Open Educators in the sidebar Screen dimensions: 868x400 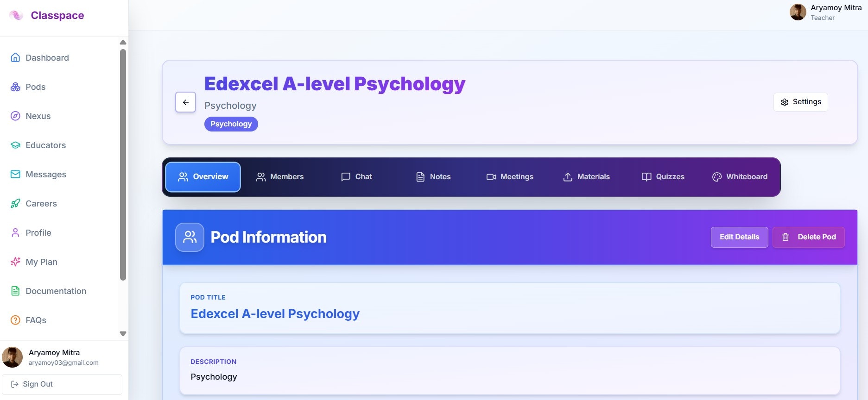coord(59,145)
